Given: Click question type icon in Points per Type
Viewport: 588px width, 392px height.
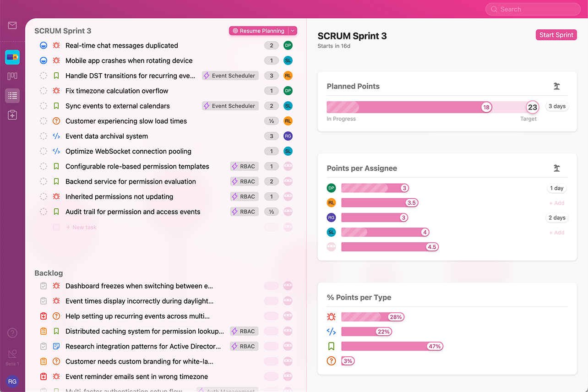Looking at the screenshot, I should tap(331, 361).
